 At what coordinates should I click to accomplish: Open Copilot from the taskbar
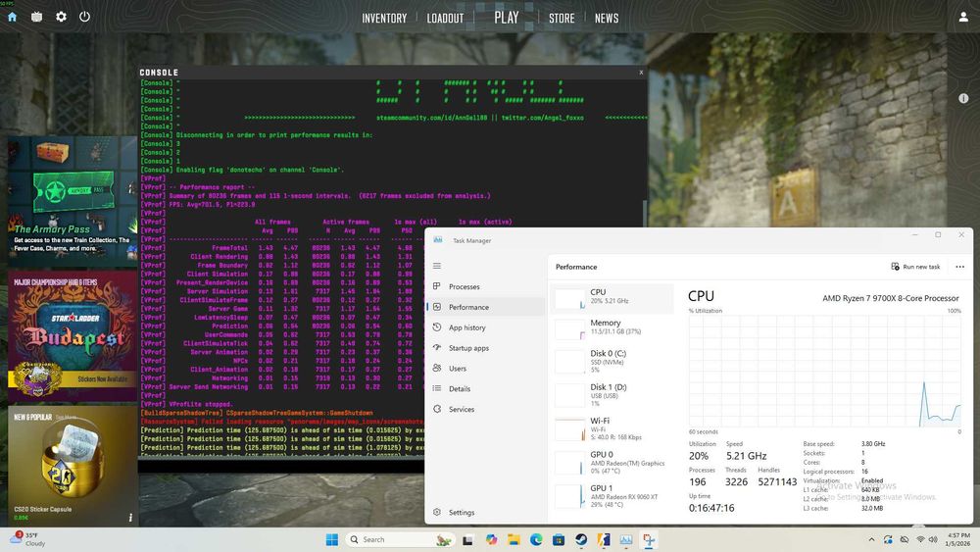coord(491,539)
